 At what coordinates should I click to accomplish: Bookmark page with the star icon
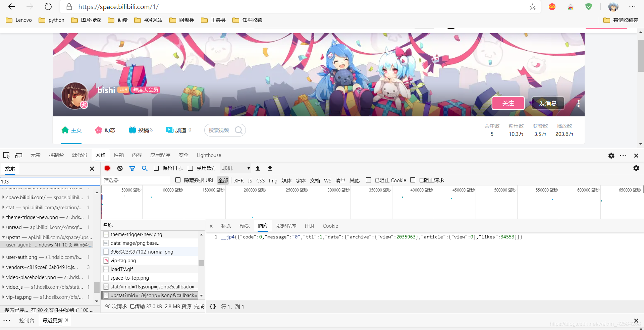tap(532, 7)
